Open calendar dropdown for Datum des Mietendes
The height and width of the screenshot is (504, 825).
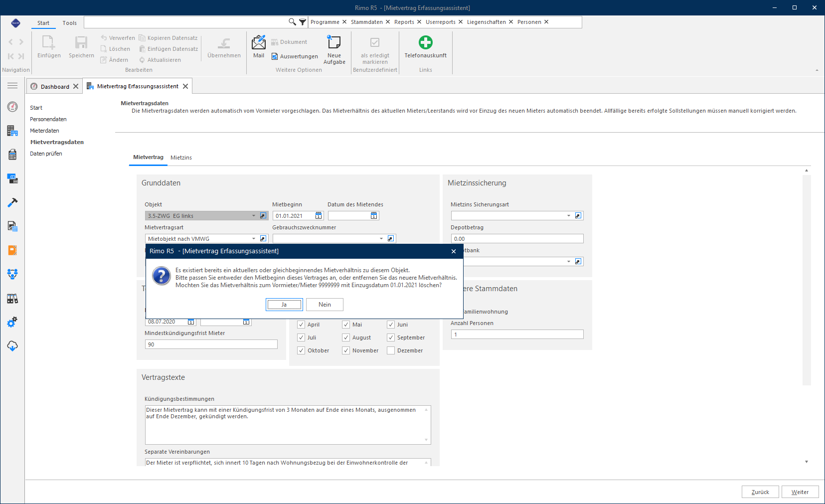point(374,216)
